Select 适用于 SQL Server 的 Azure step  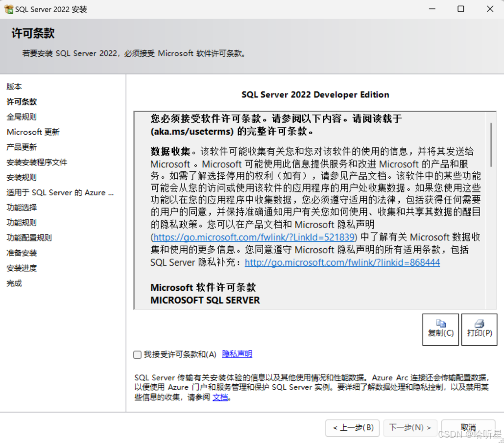(x=60, y=192)
